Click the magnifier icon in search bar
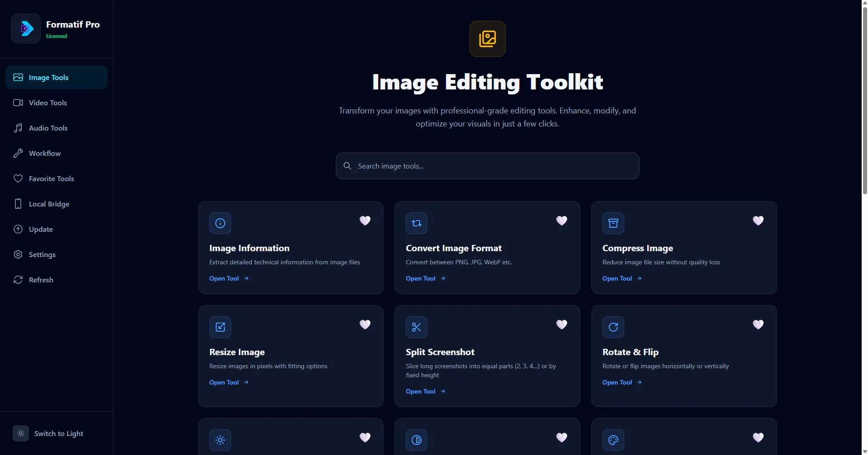This screenshot has height=455, width=868. pyautogui.click(x=347, y=166)
